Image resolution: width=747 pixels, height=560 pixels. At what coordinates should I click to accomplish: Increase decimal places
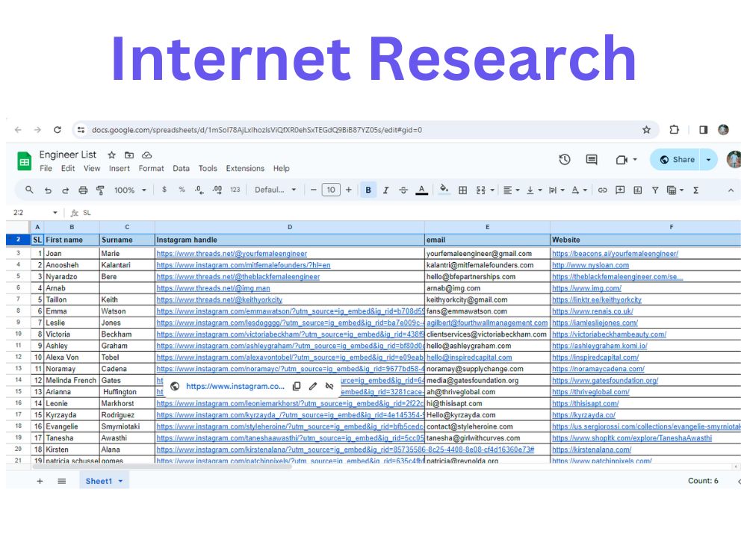(x=217, y=190)
